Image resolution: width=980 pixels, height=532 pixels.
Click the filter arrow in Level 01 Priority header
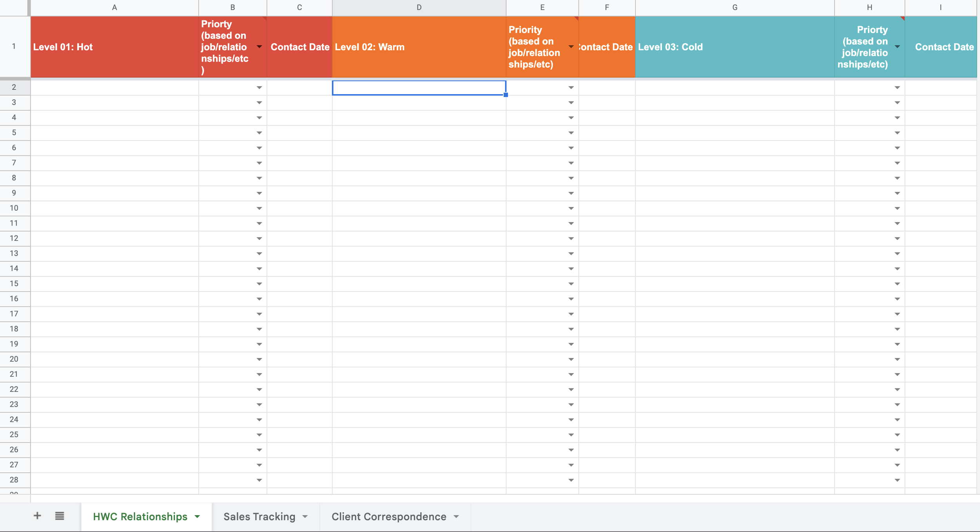tap(259, 47)
